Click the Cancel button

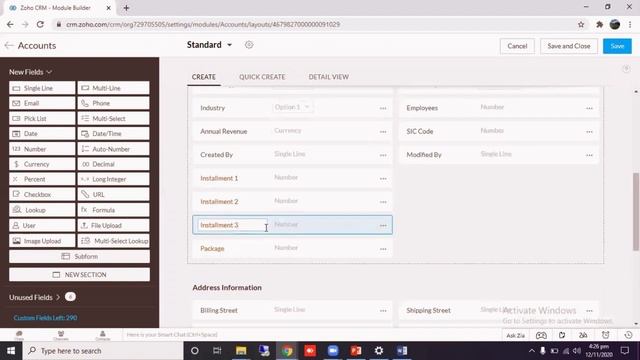pos(517,46)
